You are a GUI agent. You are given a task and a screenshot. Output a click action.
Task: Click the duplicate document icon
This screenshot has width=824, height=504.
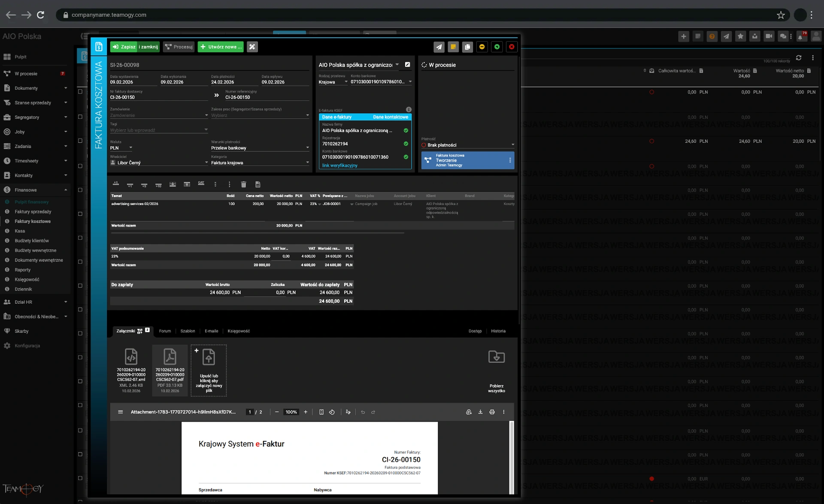pos(467,47)
